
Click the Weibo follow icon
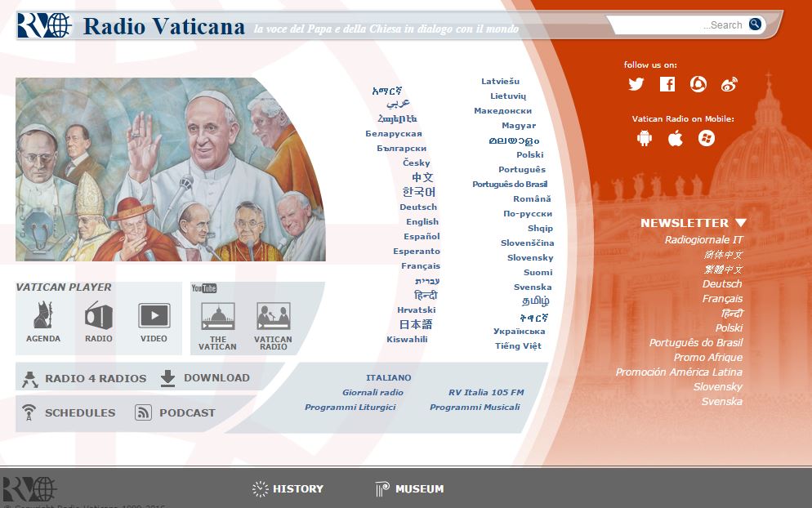coord(729,84)
